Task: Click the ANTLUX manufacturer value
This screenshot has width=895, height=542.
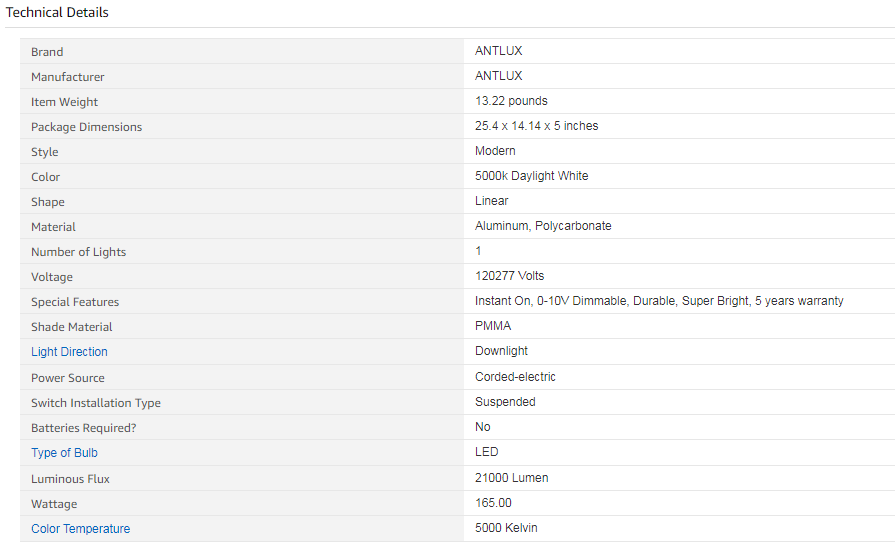Action: (x=498, y=76)
